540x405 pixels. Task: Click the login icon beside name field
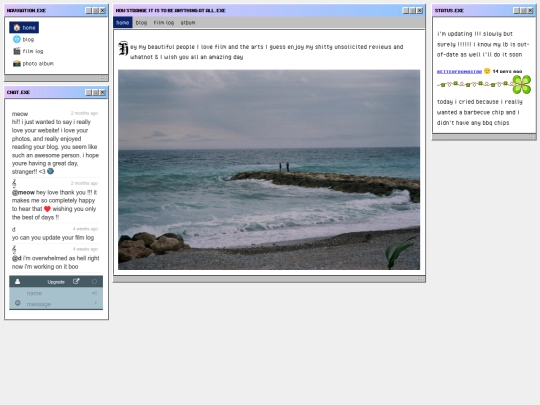[x=94, y=293]
